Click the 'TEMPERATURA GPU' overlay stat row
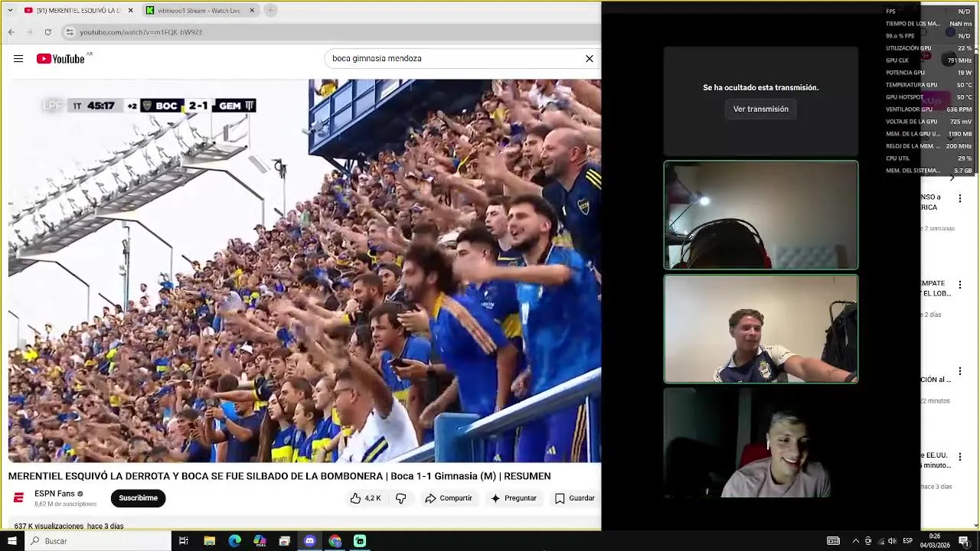The image size is (980, 551). pos(929,85)
